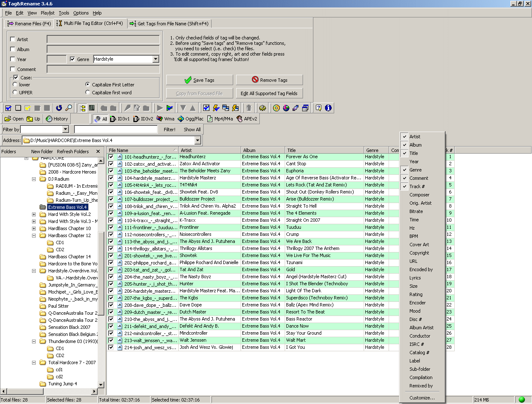
Task: Click the Show All button
Action: click(x=192, y=130)
